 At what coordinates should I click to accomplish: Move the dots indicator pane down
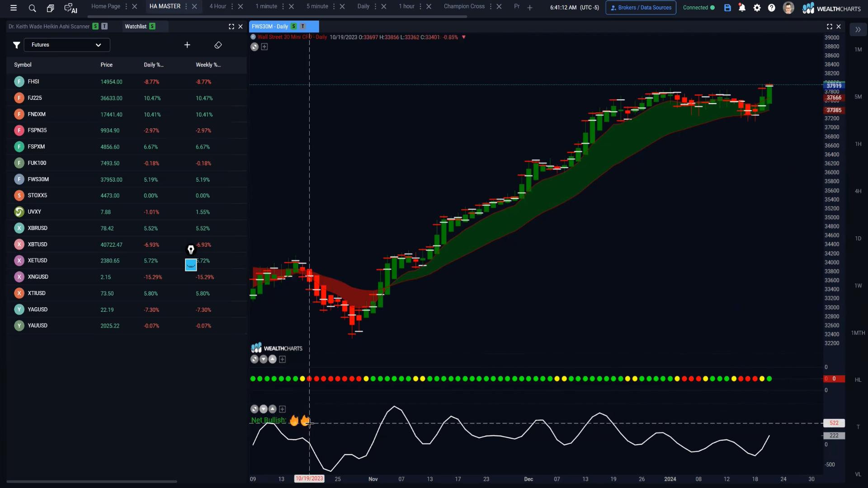264,359
